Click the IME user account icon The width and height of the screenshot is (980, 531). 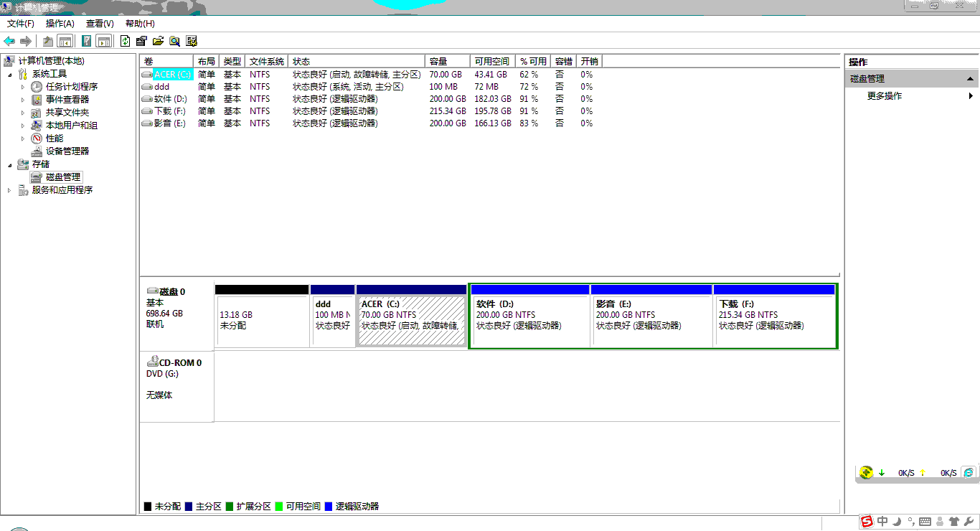[x=940, y=522]
